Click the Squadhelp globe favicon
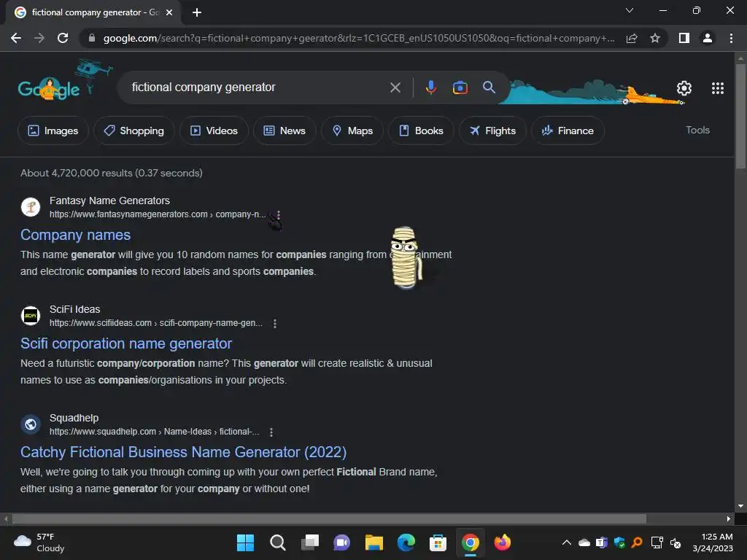This screenshot has height=560, width=747. click(31, 424)
